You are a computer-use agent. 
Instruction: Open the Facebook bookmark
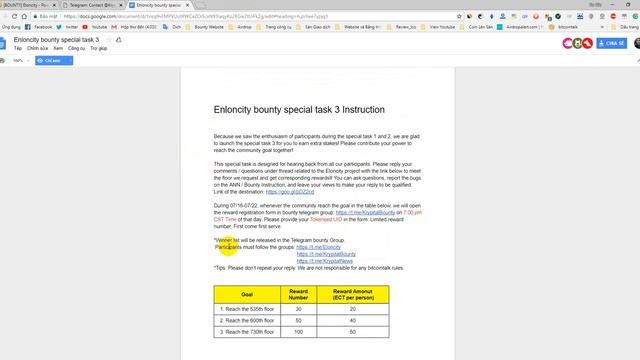(x=39, y=27)
